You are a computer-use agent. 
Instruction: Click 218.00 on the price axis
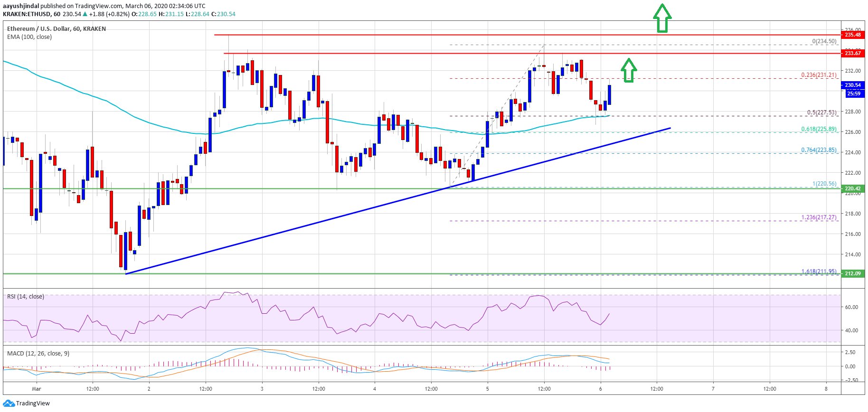853,214
